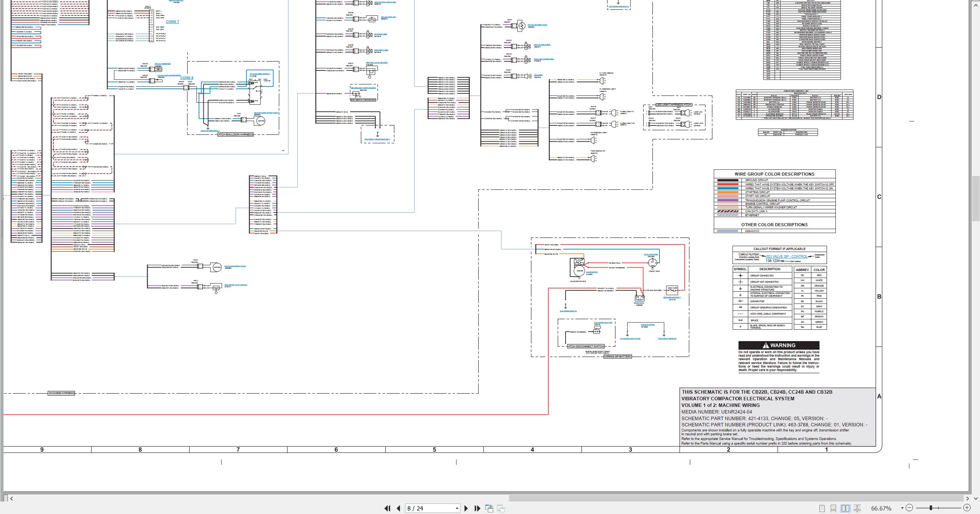The width and height of the screenshot is (980, 514).
Task: Zoom in with the plus icon
Action: click(x=967, y=508)
